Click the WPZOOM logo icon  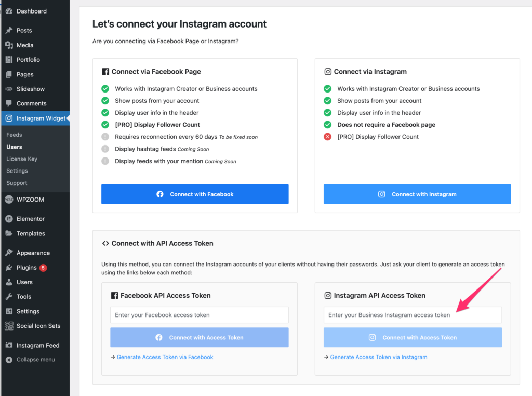pyautogui.click(x=9, y=200)
